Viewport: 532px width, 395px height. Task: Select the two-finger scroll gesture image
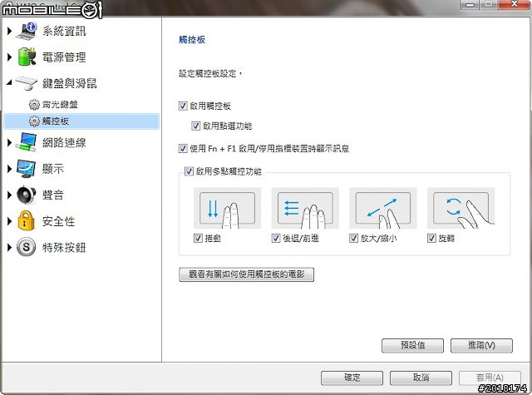[227, 209]
